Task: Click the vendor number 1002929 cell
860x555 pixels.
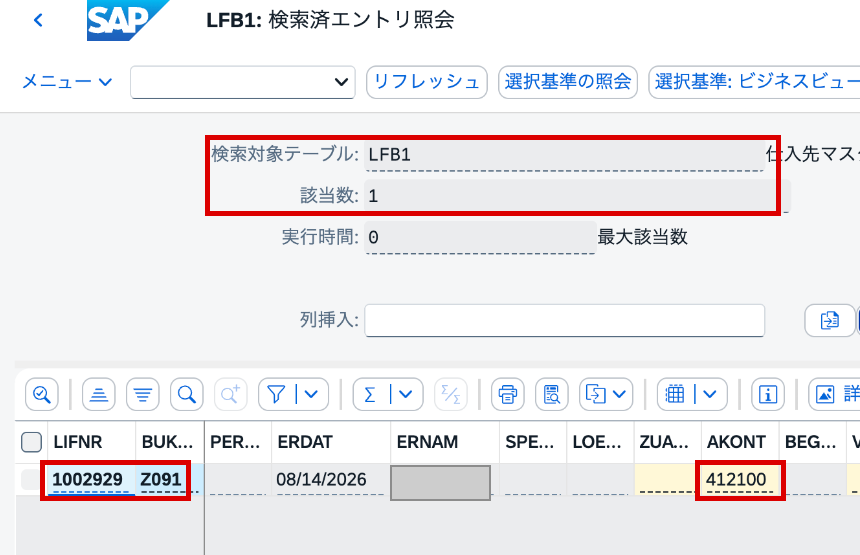Action: pos(92,479)
